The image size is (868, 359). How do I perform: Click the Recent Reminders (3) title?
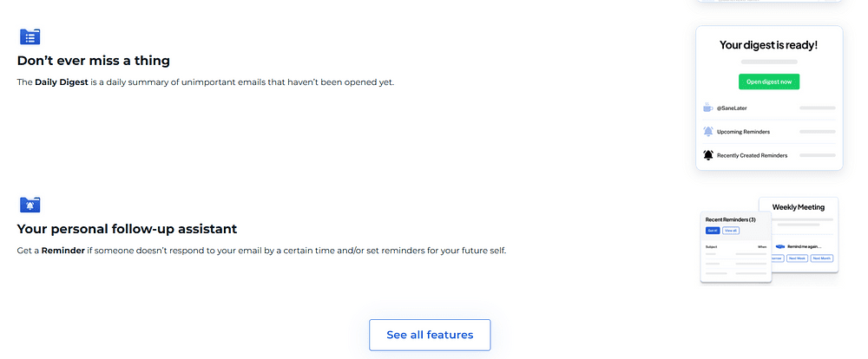point(730,219)
